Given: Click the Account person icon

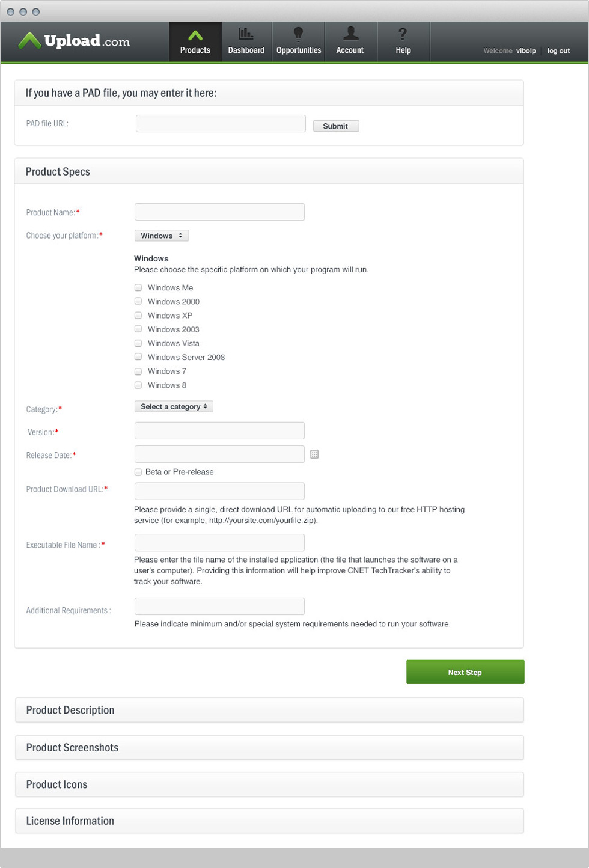Looking at the screenshot, I should tap(350, 34).
